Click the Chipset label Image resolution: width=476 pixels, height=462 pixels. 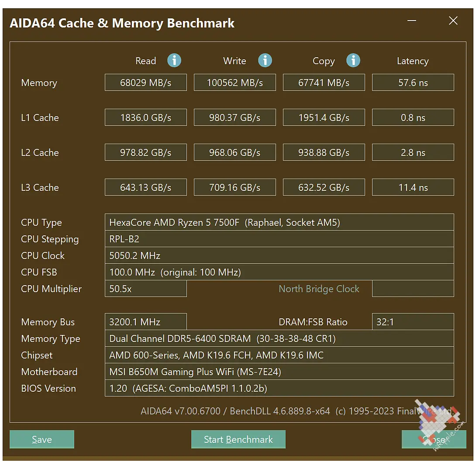pos(37,355)
